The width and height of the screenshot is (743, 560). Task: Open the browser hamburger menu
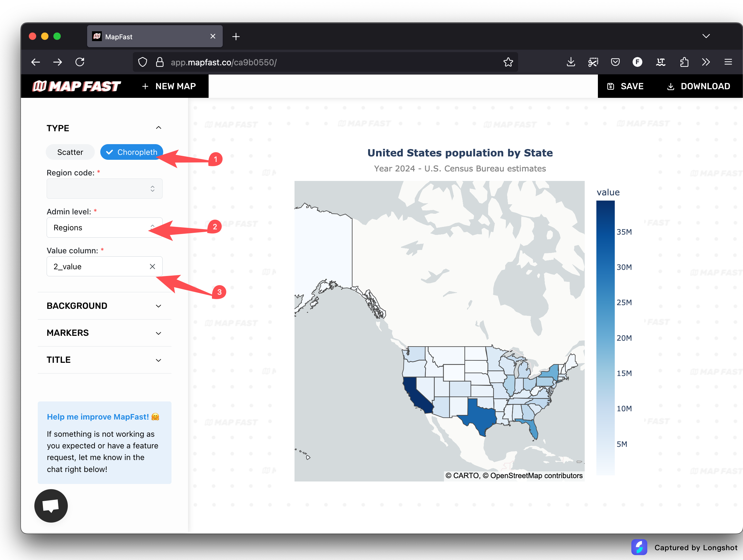coord(728,62)
